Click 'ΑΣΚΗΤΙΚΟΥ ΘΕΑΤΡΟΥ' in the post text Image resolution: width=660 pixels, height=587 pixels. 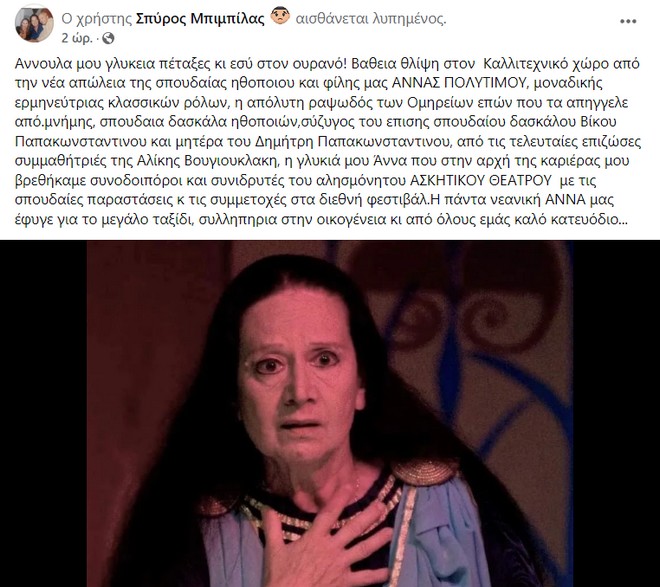(x=481, y=181)
